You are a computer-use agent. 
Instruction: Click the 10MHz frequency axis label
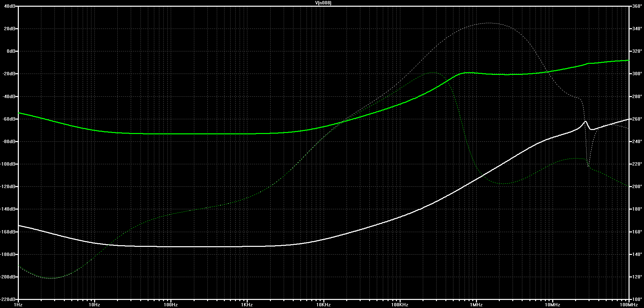[552, 305]
